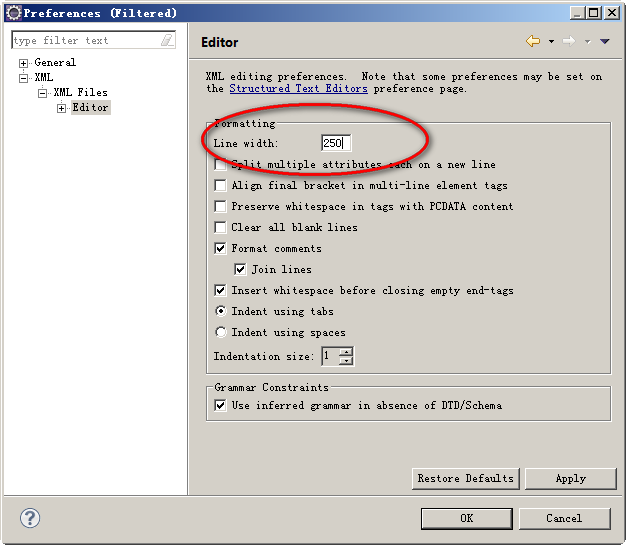Expand the Editor tree node
This screenshot has width=626, height=545.
tap(61, 108)
